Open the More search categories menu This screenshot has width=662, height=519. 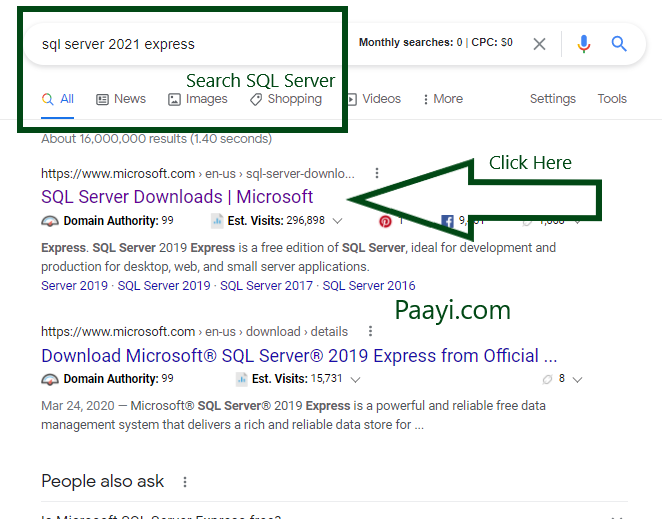(x=443, y=99)
